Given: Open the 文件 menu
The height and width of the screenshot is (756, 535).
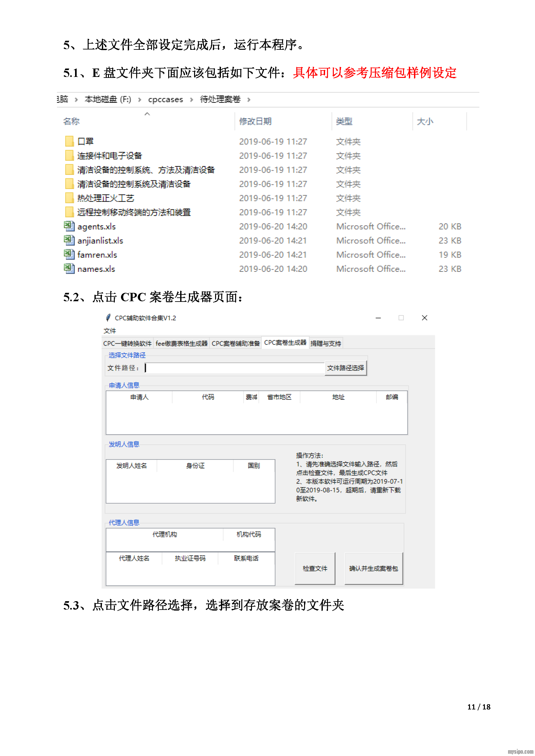Looking at the screenshot, I should (x=110, y=331).
